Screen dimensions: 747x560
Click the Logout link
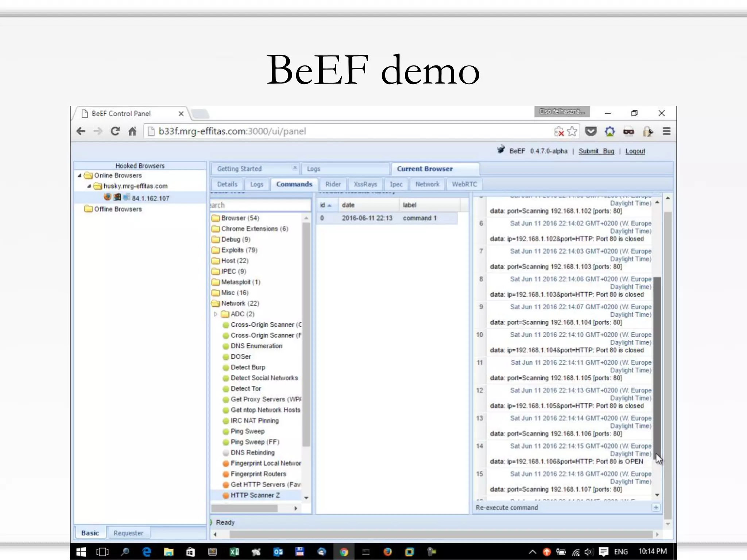[x=635, y=151]
